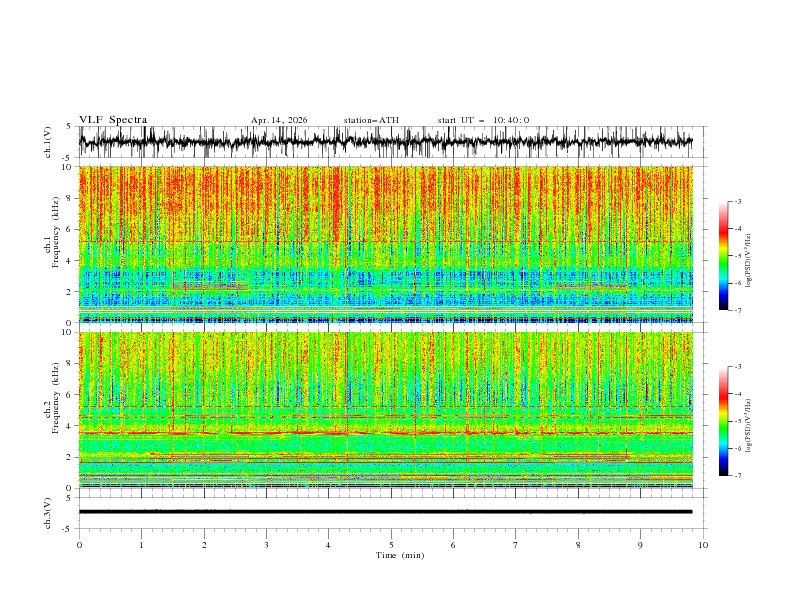Screen dimensions: 792x612
Task: Click lower colorbar tick label "-4"
Action: (x=738, y=394)
